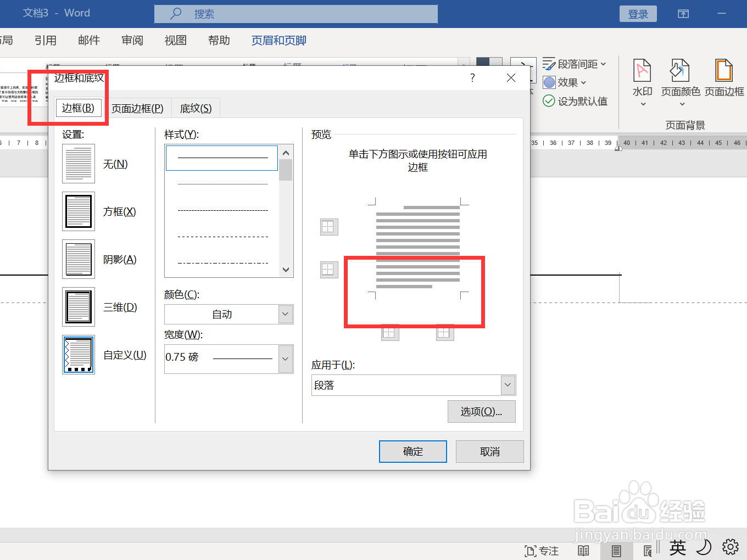Open the 审阅 ribbon tab
The height and width of the screenshot is (560, 747).
point(132,41)
